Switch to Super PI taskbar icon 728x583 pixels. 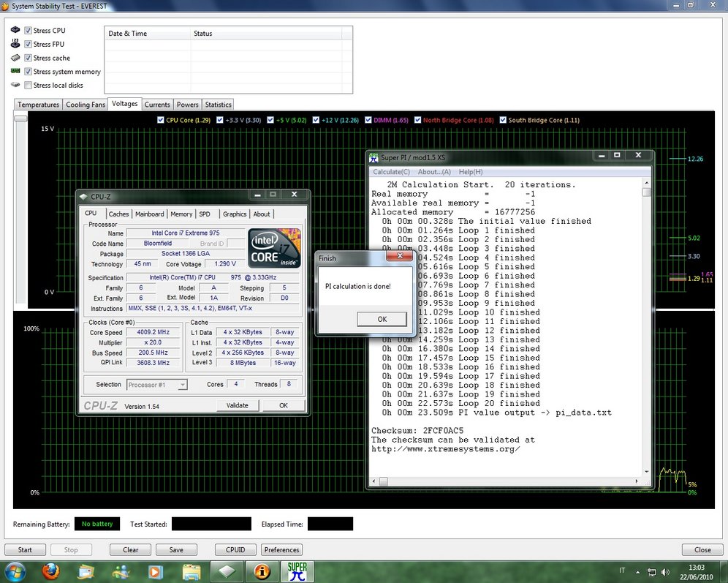click(x=297, y=571)
